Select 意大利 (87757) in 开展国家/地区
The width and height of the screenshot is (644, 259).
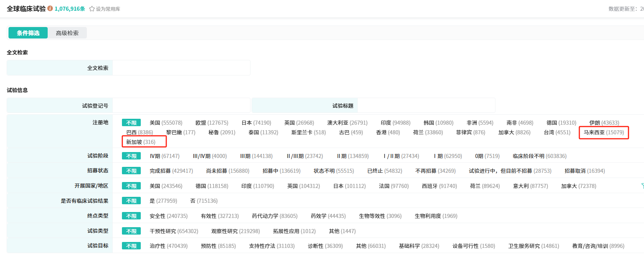pos(531,186)
